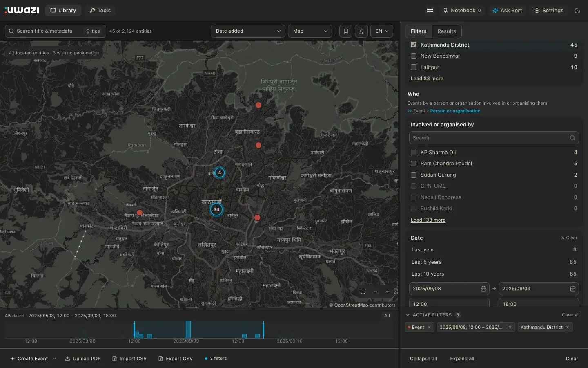Open the Create Event dropdown arrow
Image resolution: width=588 pixels, height=368 pixels.
tap(54, 359)
